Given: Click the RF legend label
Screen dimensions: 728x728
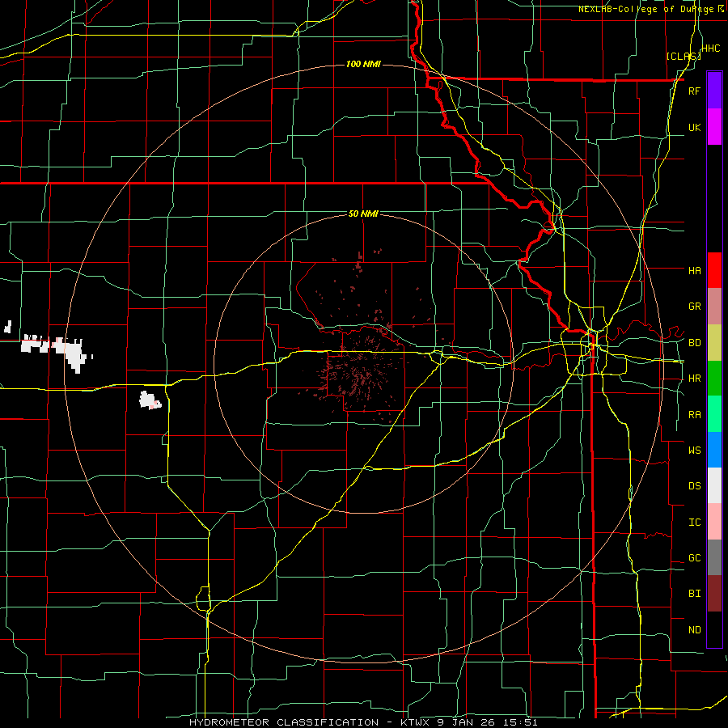Looking at the screenshot, I should click(694, 91).
